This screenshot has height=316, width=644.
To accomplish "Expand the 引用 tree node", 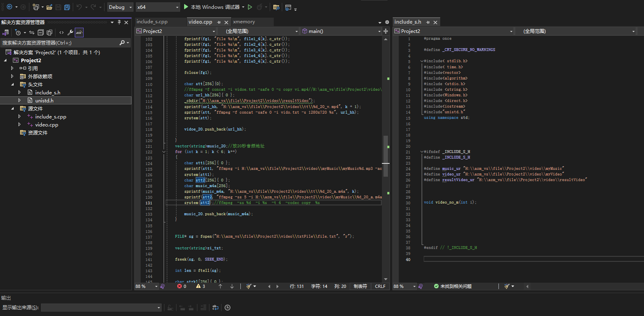I will 12,68.
